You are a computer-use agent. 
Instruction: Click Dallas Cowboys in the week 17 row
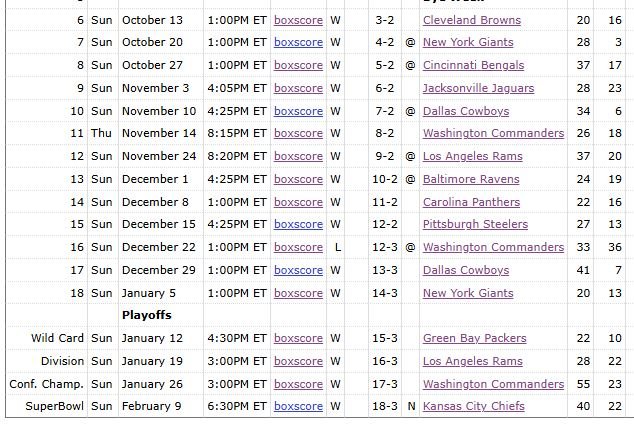point(466,270)
